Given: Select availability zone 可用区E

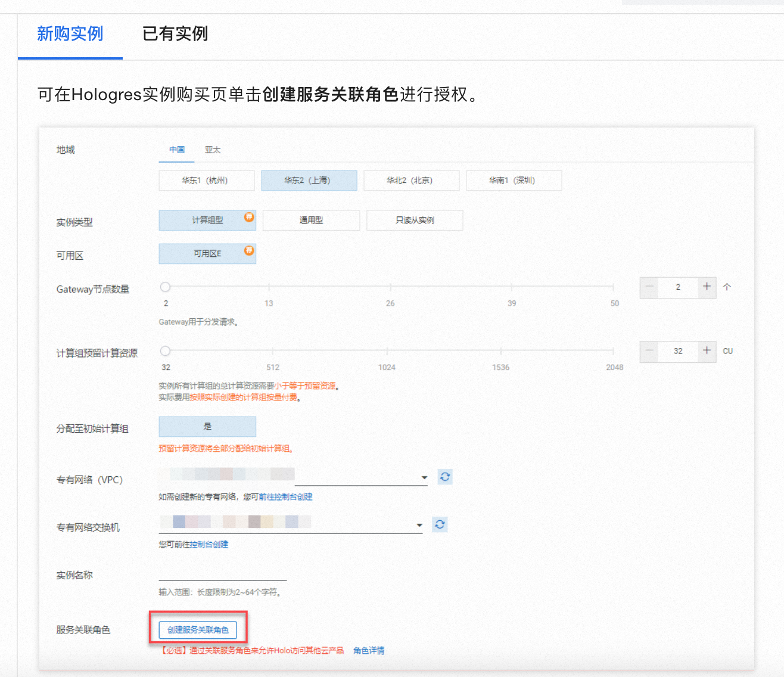Looking at the screenshot, I should point(207,254).
